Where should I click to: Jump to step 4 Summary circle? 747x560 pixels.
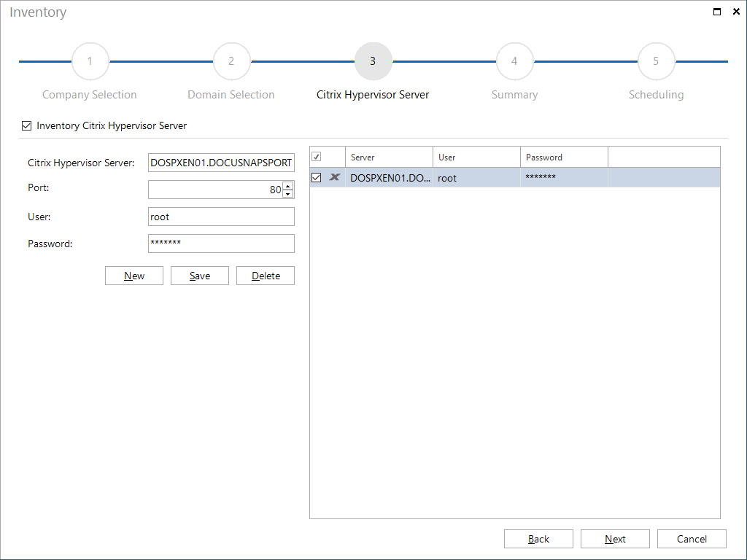click(x=514, y=61)
